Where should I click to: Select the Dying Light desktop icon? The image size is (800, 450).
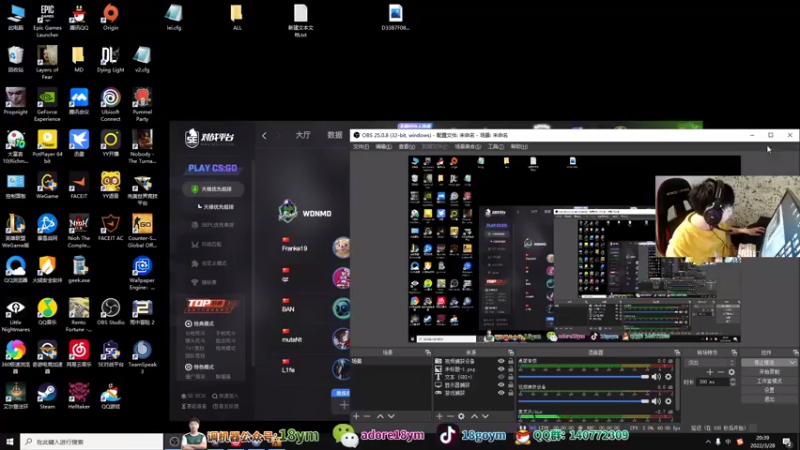tap(110, 59)
